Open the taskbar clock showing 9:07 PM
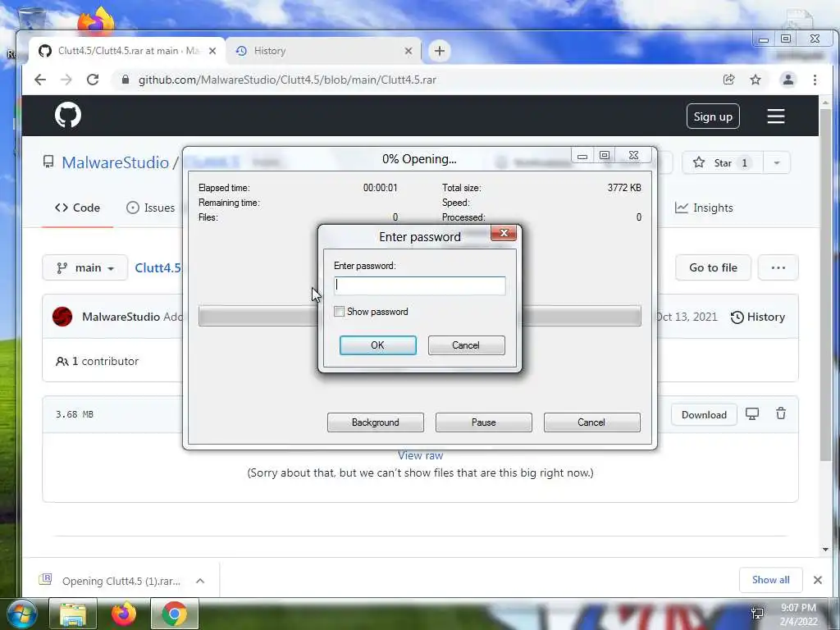 point(798,614)
